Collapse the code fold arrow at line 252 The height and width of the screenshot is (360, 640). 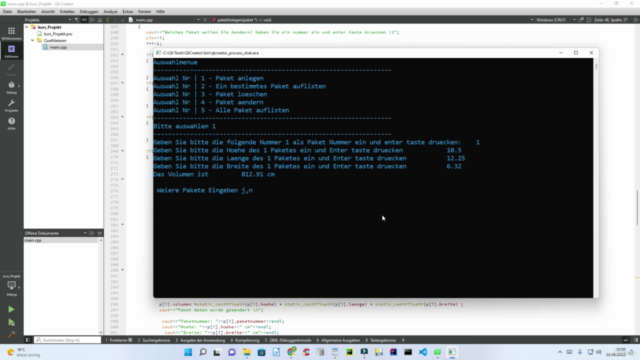[x=122, y=55]
